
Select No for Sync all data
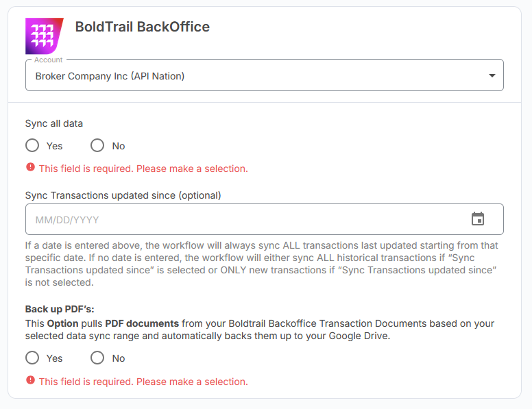[x=97, y=145]
